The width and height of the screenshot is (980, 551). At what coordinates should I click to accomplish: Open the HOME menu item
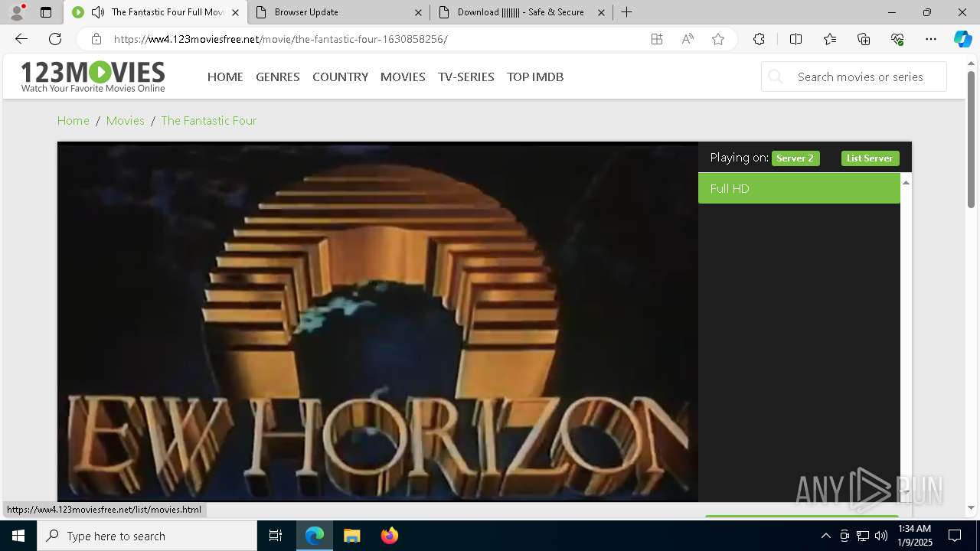click(225, 77)
